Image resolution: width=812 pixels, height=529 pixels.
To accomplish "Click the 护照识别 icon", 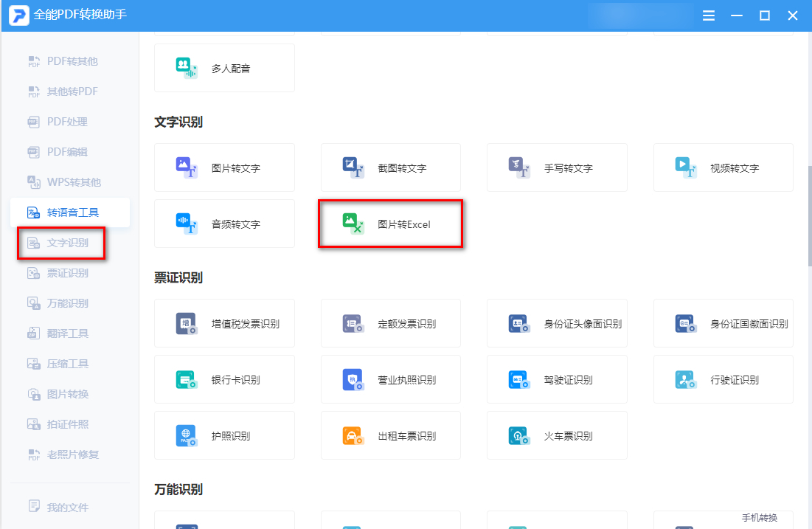I will coord(187,435).
